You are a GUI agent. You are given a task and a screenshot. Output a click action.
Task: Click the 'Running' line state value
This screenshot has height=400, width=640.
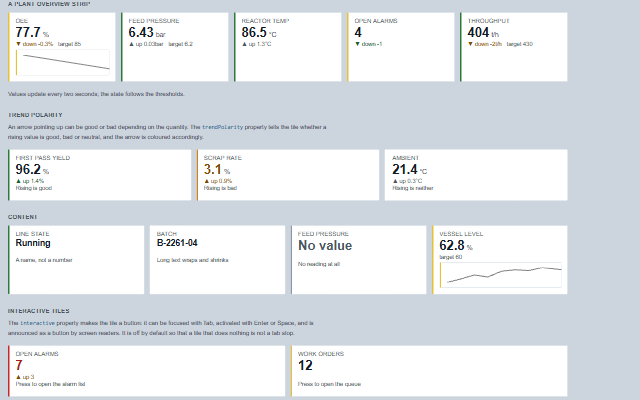coord(33,243)
